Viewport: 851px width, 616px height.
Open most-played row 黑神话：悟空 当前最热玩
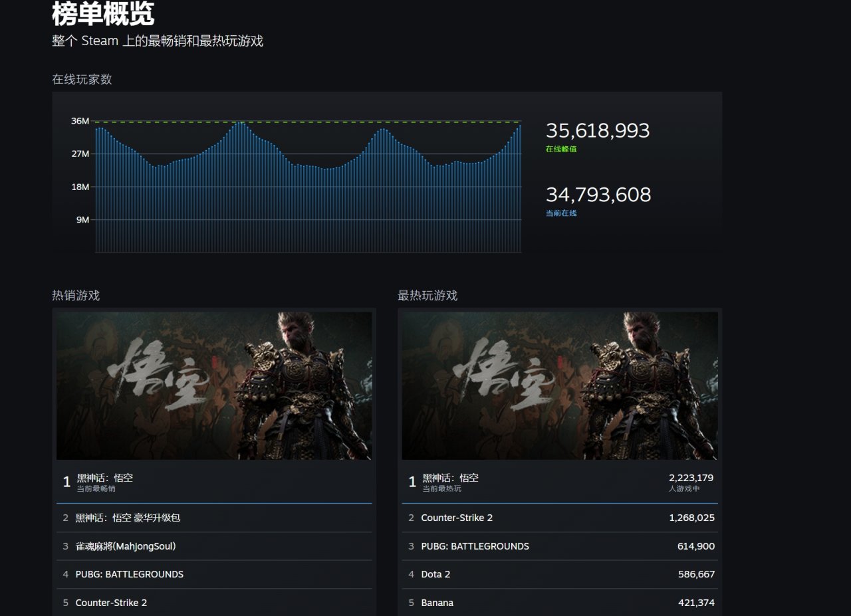(560, 482)
